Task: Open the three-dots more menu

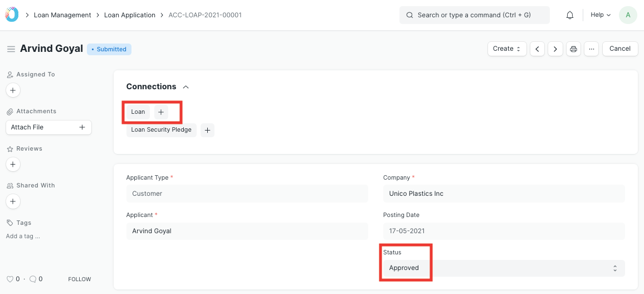Action: point(592,49)
